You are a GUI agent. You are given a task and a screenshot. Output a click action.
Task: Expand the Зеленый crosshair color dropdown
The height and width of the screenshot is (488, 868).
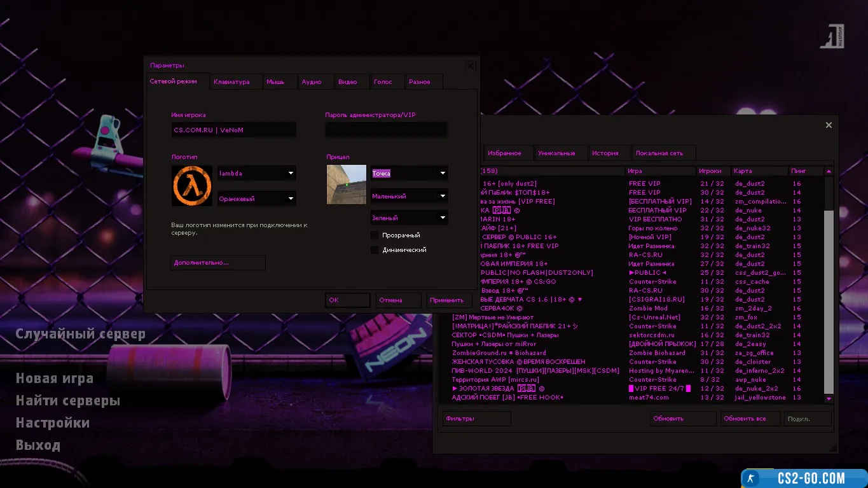(409, 218)
